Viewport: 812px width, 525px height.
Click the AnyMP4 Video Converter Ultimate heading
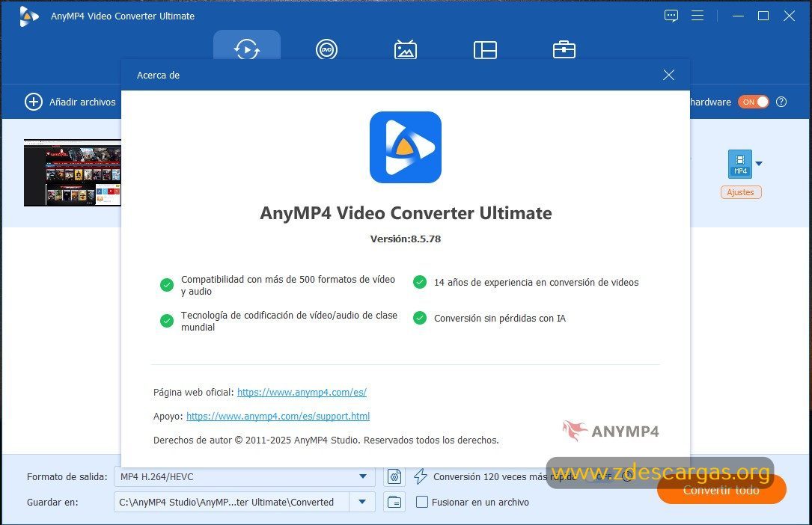pyautogui.click(x=406, y=213)
